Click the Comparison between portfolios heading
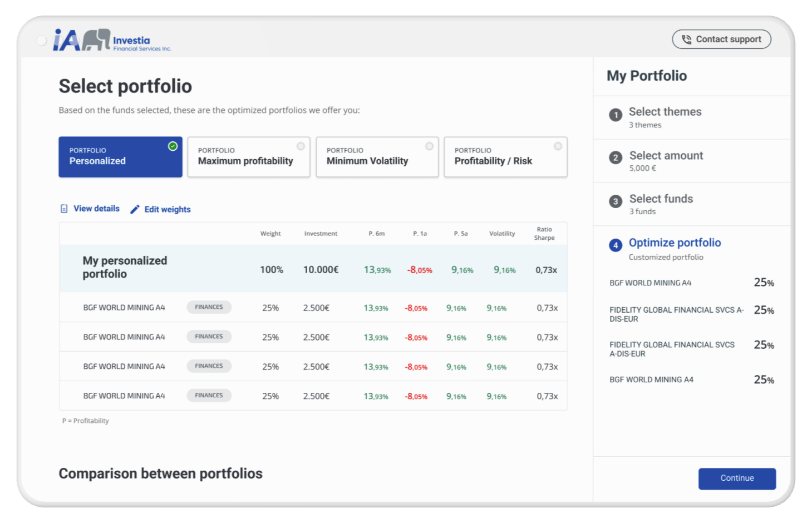The width and height of the screenshot is (812, 523). point(161,473)
